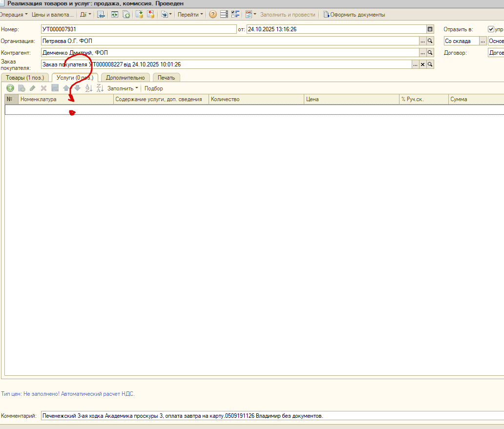Refresh the document with the green arrows icon
Screen dimensions: 504x429
pos(115,15)
